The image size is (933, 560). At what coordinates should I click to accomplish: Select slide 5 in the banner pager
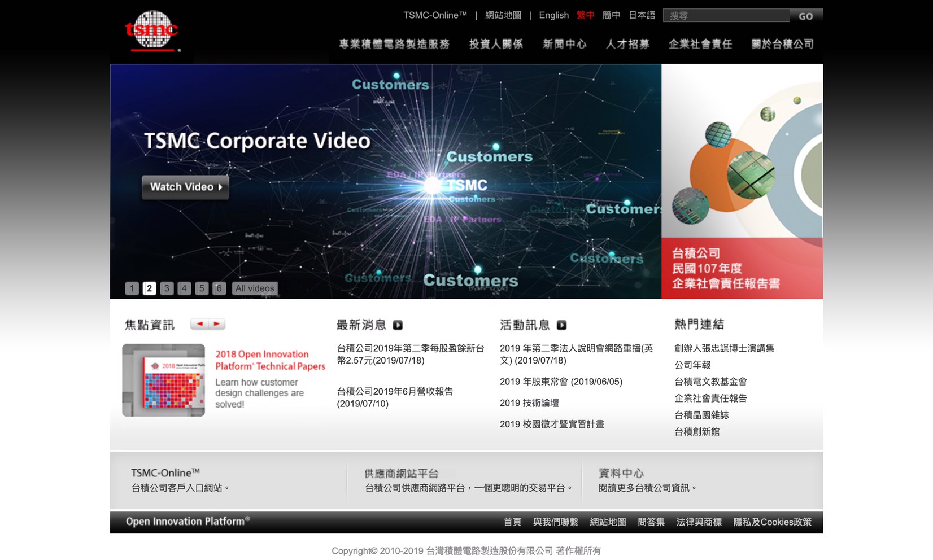tap(202, 288)
